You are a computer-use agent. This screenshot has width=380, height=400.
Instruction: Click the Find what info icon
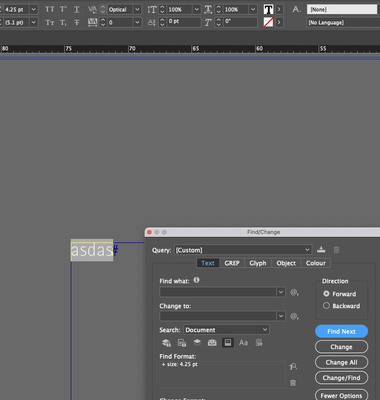(x=197, y=280)
